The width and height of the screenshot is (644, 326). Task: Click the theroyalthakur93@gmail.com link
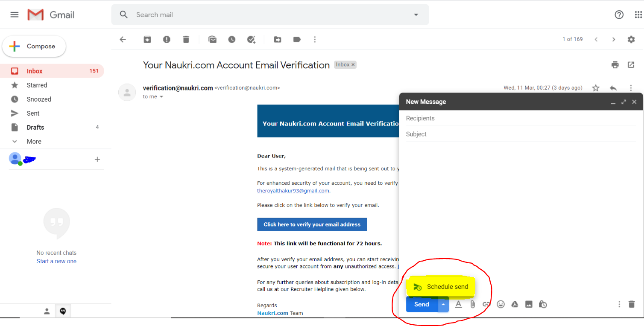click(293, 191)
